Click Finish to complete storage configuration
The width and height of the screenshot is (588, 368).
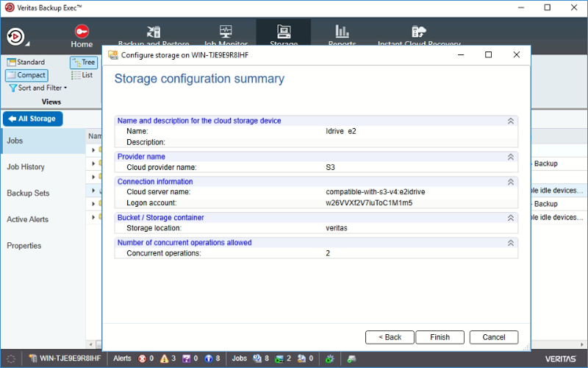[x=440, y=337]
